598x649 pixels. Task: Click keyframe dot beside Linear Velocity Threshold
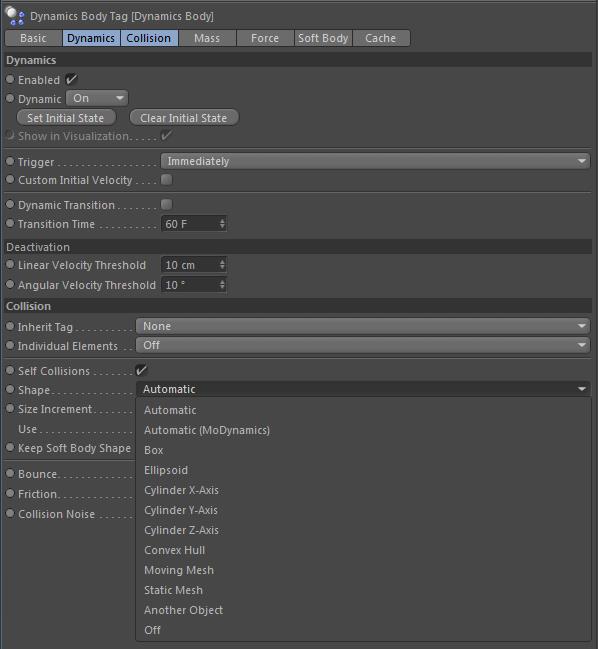(10, 264)
